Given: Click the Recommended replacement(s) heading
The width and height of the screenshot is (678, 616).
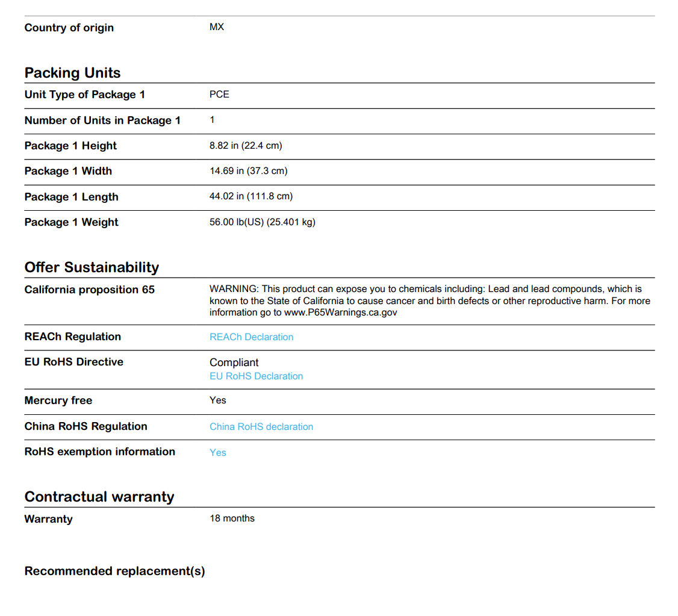Looking at the screenshot, I should click(x=114, y=571).
